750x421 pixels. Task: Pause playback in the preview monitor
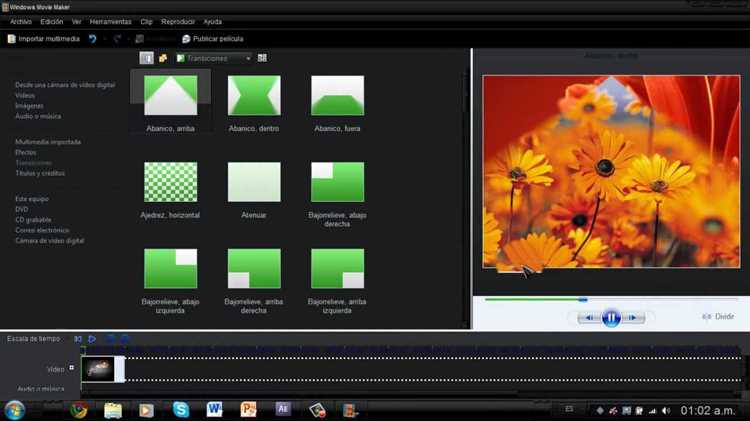[x=611, y=318]
